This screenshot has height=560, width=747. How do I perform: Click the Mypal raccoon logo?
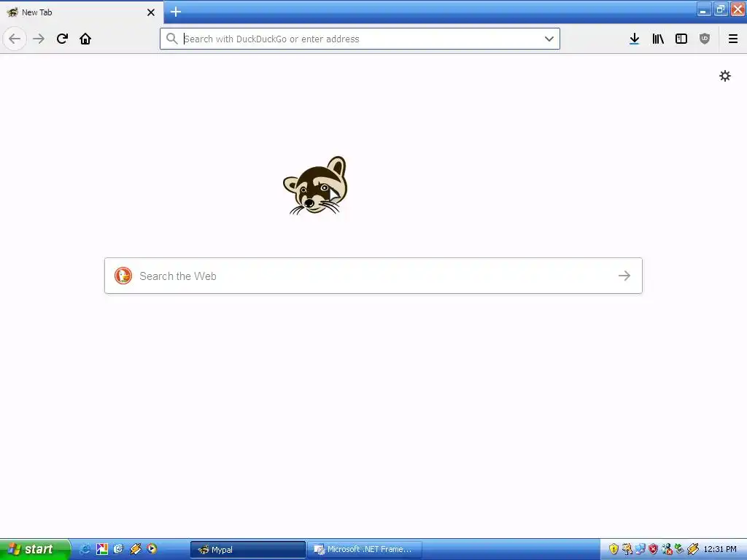pyautogui.click(x=315, y=186)
